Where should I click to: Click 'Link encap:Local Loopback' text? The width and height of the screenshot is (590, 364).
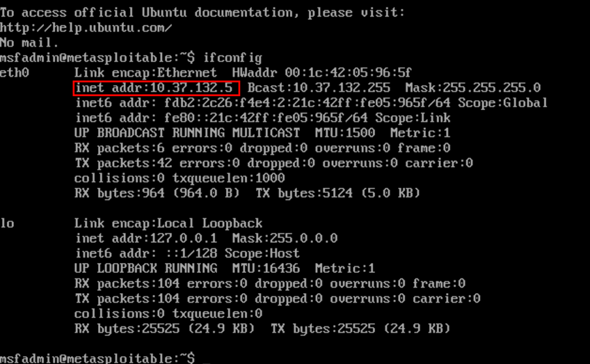[168, 223]
